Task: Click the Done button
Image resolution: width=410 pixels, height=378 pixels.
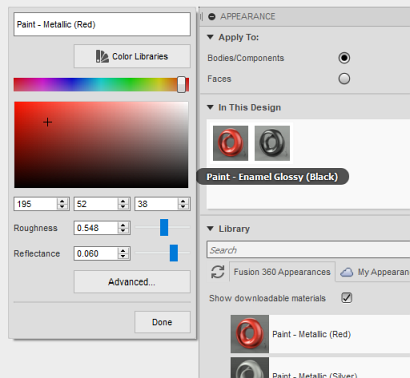Action: 162,322
